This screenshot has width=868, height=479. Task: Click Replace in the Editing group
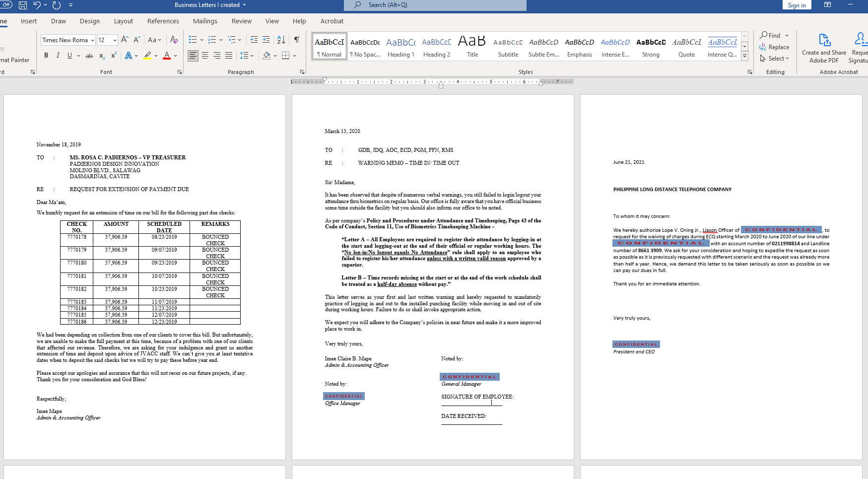tap(774, 47)
